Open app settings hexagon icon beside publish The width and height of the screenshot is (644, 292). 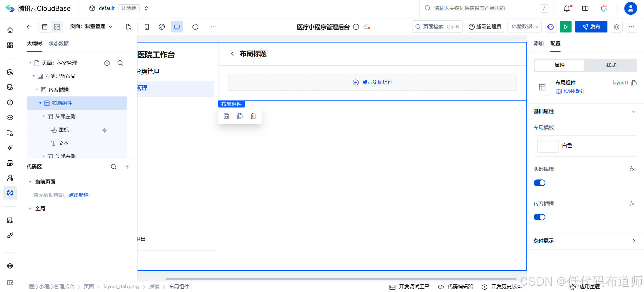tap(616, 27)
